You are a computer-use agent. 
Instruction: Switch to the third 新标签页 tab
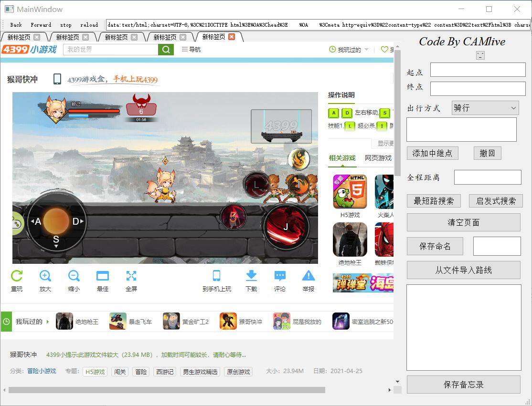116,37
